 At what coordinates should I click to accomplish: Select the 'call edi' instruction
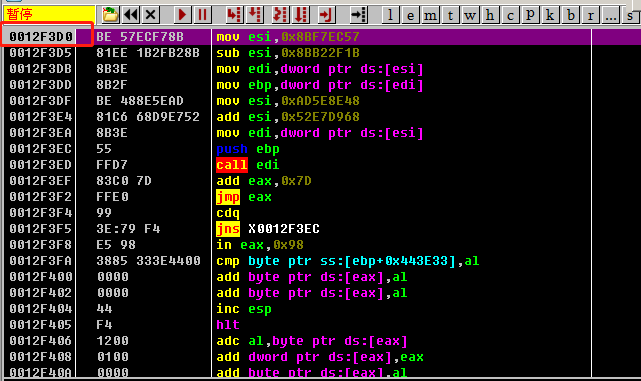(248, 165)
